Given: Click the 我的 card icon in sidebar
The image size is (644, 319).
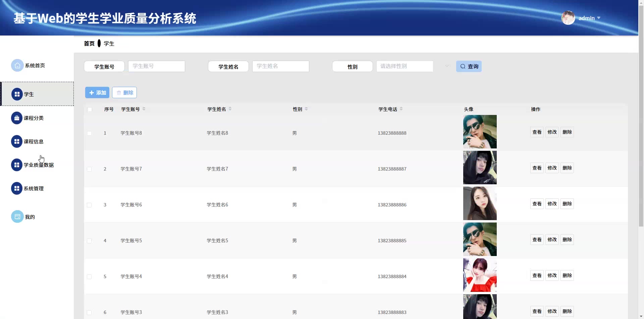Looking at the screenshot, I should pos(17,217).
